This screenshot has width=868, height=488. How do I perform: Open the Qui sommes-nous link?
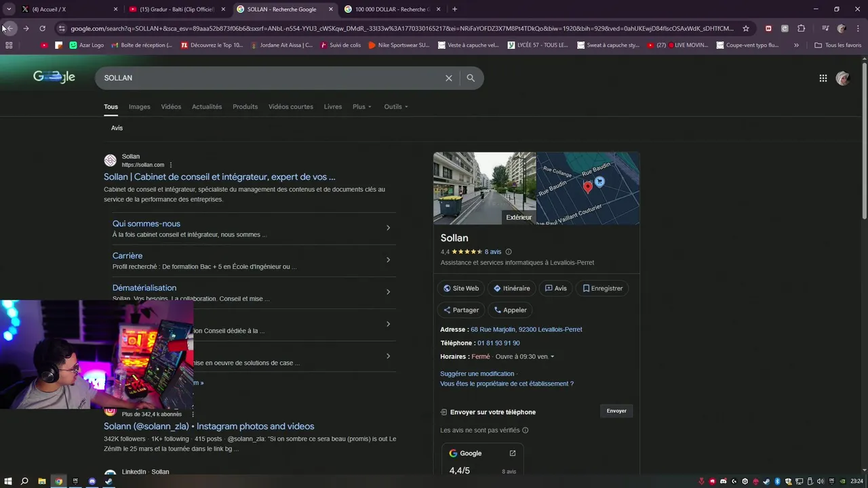coord(146,224)
